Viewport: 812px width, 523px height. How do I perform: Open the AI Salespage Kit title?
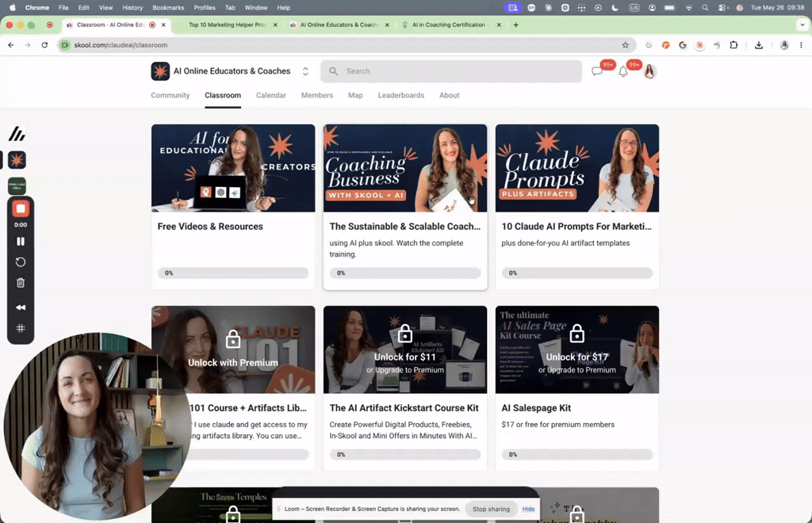tap(536, 408)
